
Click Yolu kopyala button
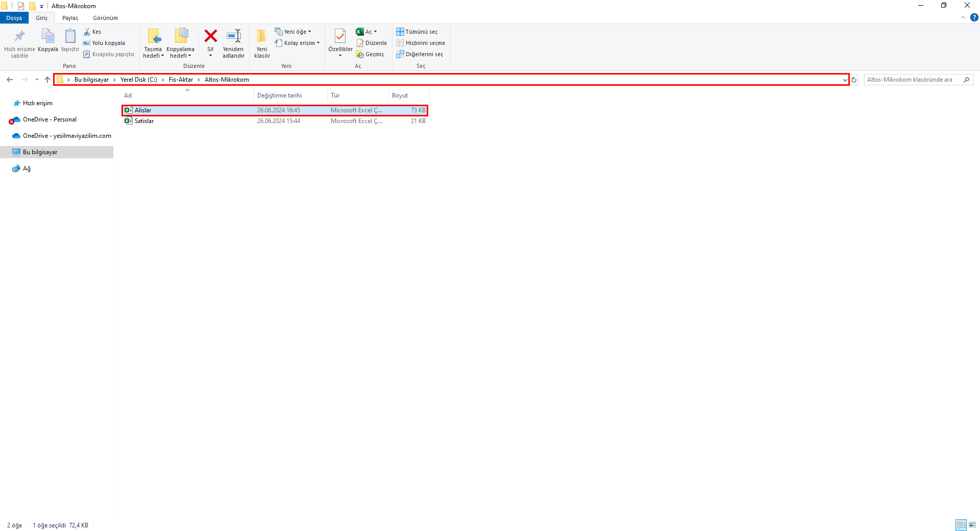point(104,43)
